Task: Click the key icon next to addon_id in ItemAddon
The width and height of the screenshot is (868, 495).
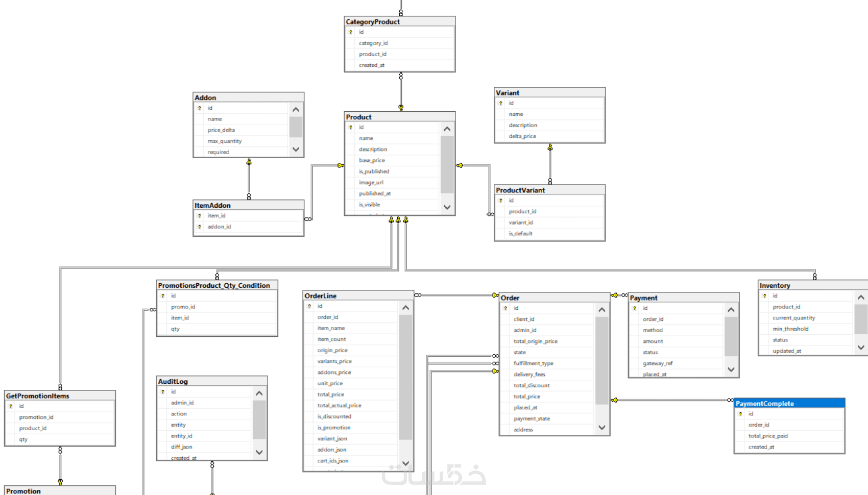Action: coord(200,227)
